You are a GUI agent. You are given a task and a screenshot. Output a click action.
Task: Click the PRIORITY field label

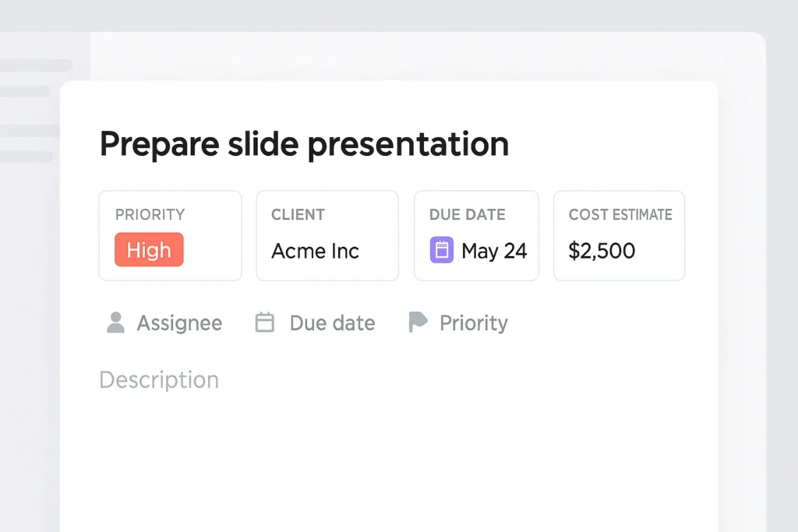pos(150,214)
